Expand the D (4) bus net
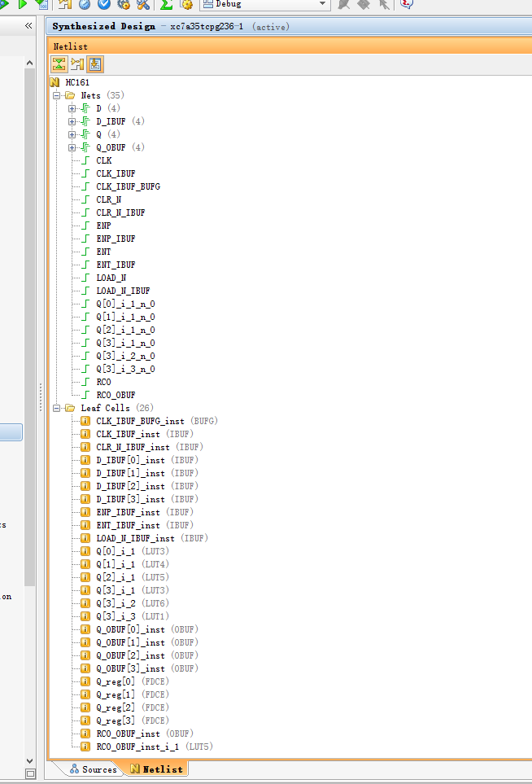532x784 pixels. click(x=72, y=108)
